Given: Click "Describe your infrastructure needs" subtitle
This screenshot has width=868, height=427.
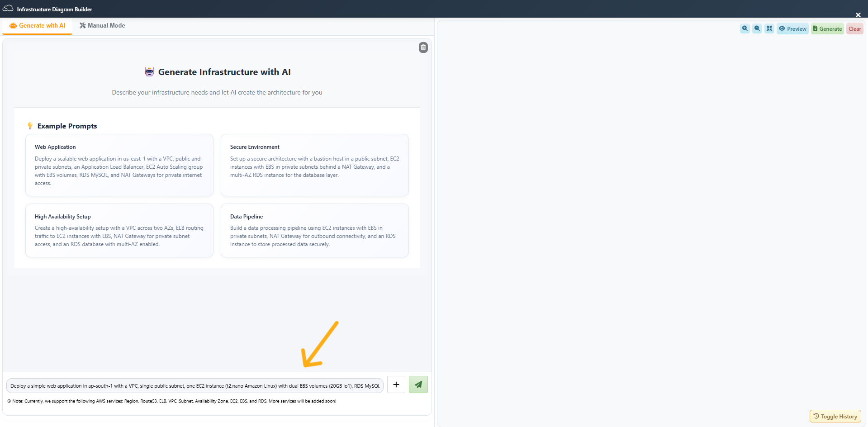Looking at the screenshot, I should 217,92.
